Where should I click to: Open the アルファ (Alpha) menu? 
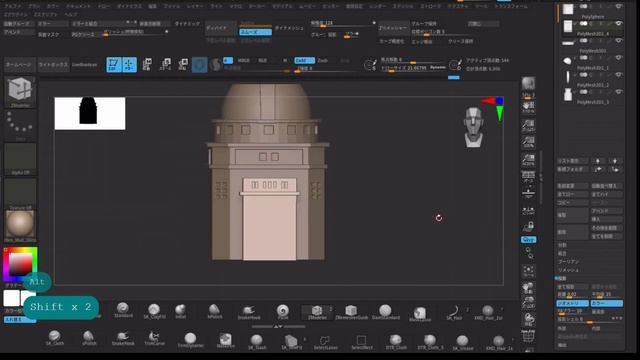13,7
